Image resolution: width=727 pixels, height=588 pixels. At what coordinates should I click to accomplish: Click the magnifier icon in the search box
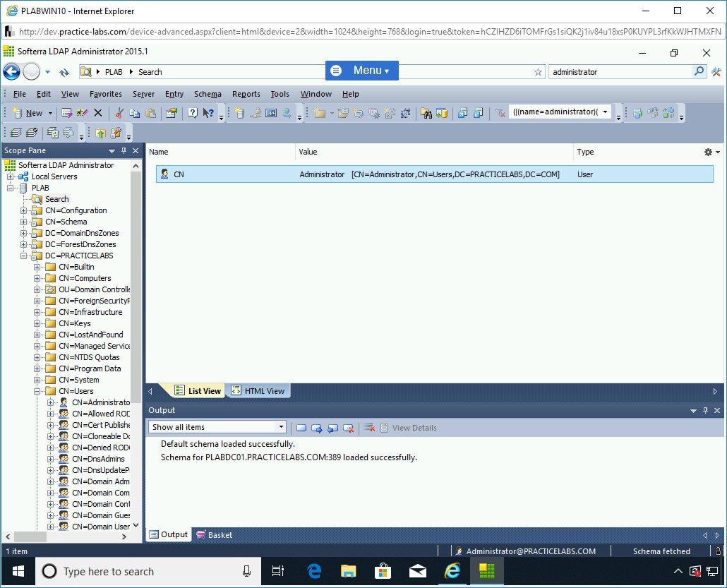pos(699,71)
